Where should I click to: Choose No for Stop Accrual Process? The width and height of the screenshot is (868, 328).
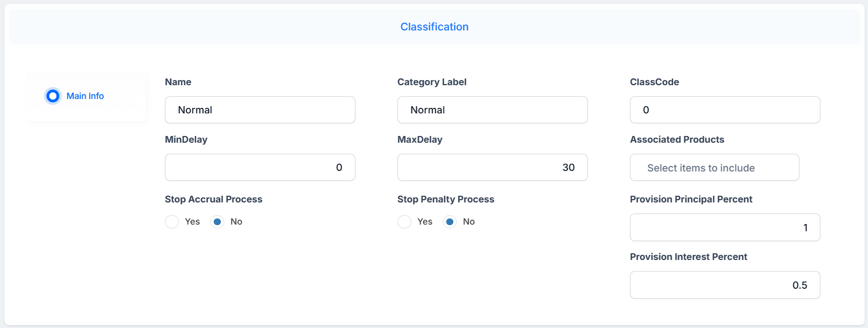tap(218, 222)
